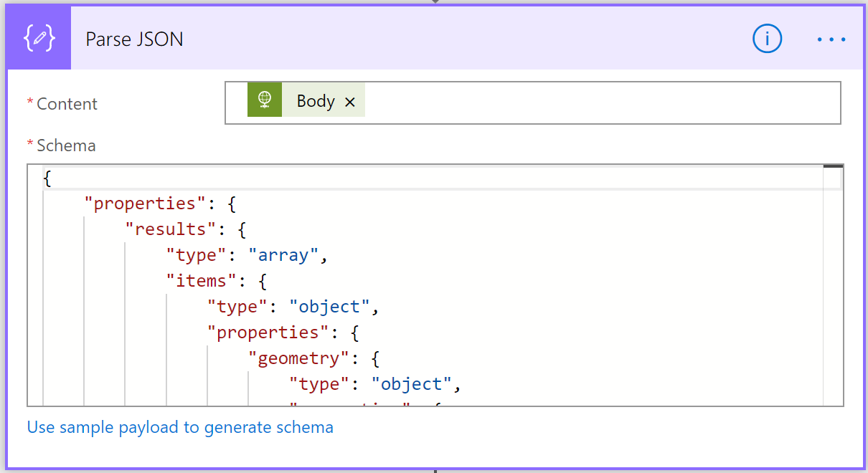Open the three-dot more options menu
The width and height of the screenshot is (868, 473).
click(x=831, y=39)
